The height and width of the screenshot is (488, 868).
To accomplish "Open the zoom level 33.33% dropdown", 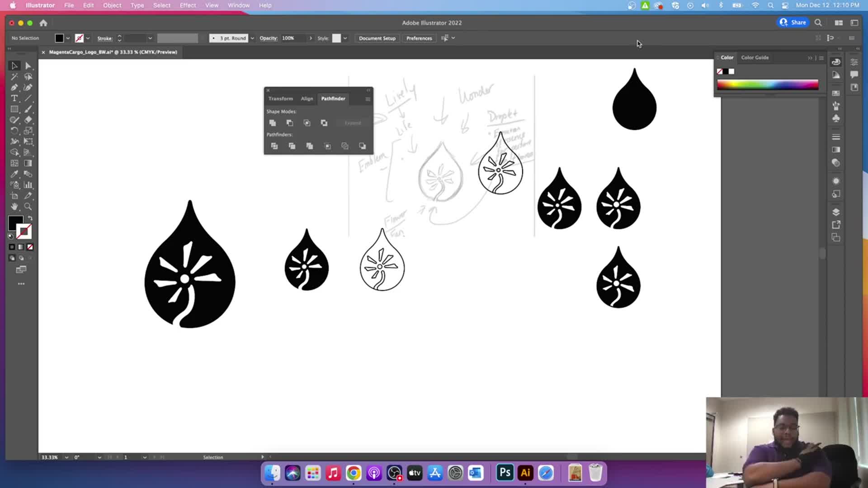I will pos(66,457).
